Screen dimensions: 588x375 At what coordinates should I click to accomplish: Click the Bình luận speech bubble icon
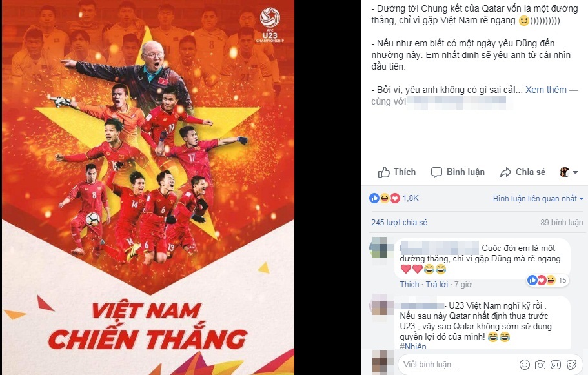436,172
